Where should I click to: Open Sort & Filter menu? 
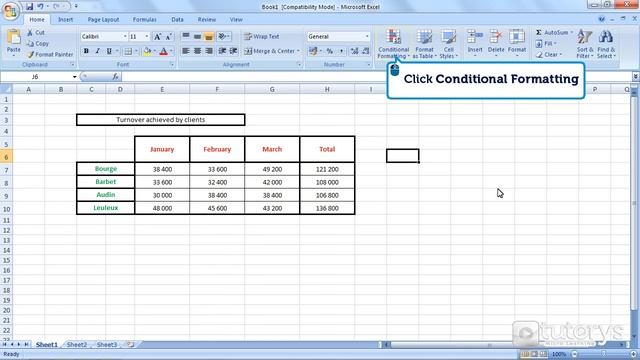(585, 44)
